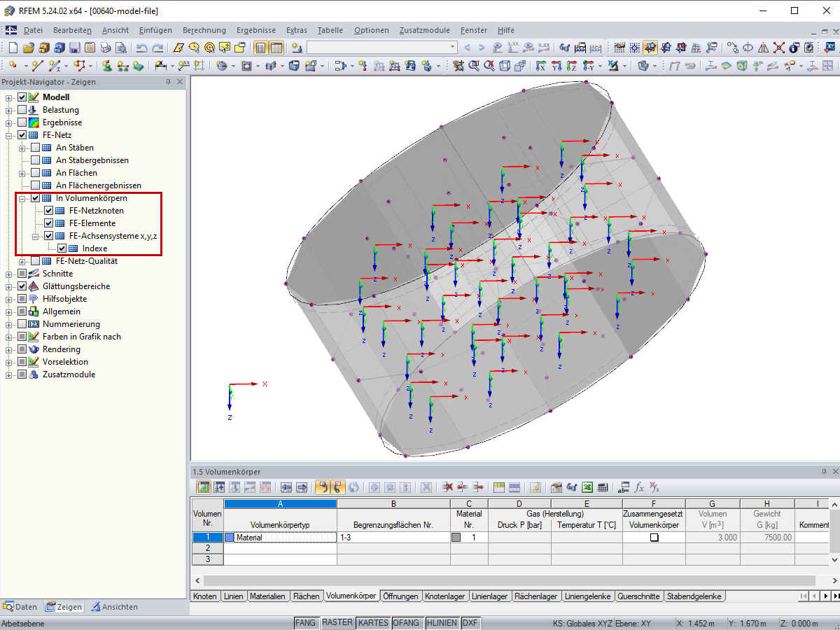Switch to the Querschnitte table tab
Image resolution: width=840 pixels, height=630 pixels.
click(638, 596)
